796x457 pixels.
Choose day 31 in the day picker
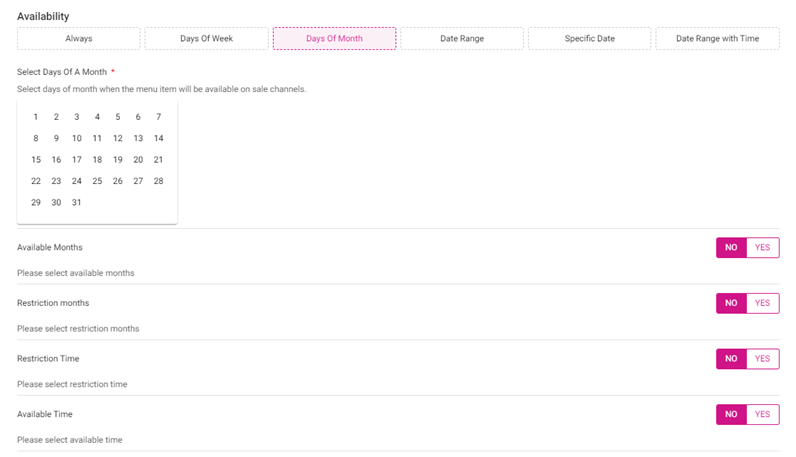[77, 203]
